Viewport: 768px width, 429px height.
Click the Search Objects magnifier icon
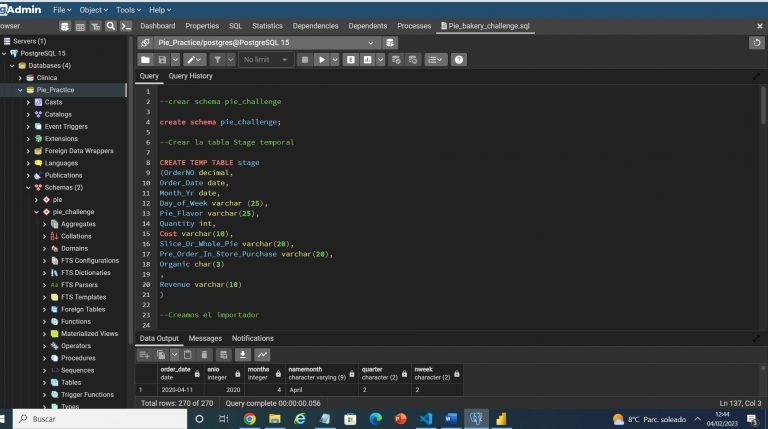tap(110, 26)
